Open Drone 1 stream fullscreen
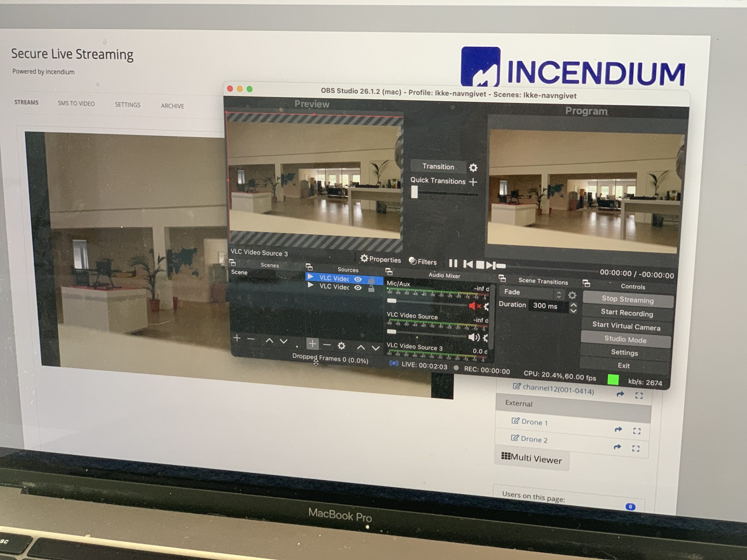 coord(637,431)
